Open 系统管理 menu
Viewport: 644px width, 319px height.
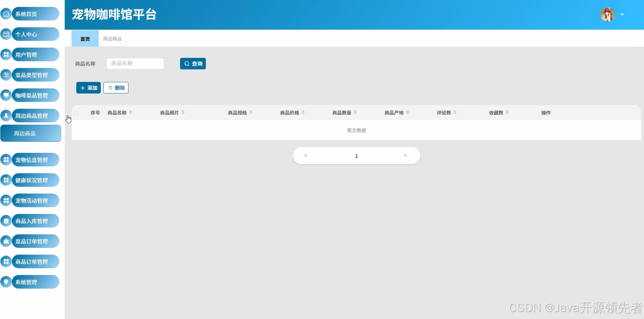tap(35, 282)
